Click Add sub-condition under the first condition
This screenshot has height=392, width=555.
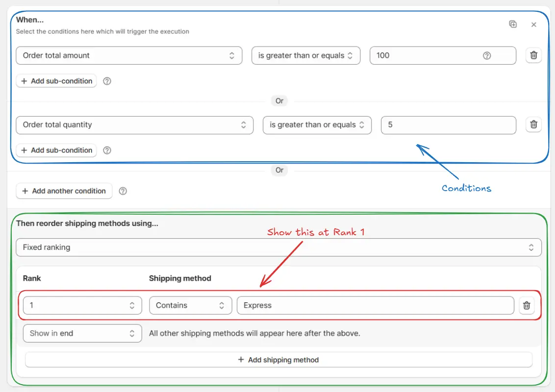click(56, 81)
